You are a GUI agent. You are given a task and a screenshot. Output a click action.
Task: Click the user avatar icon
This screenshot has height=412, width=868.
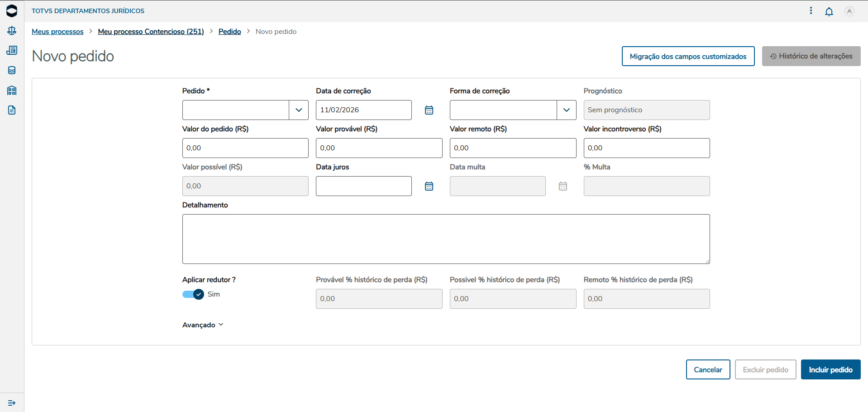(849, 11)
